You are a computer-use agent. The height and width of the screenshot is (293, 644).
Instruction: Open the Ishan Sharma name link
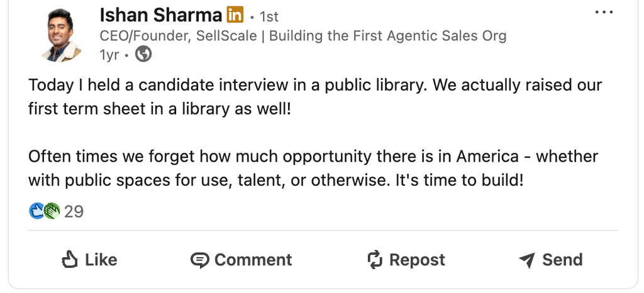pyautogui.click(x=161, y=14)
